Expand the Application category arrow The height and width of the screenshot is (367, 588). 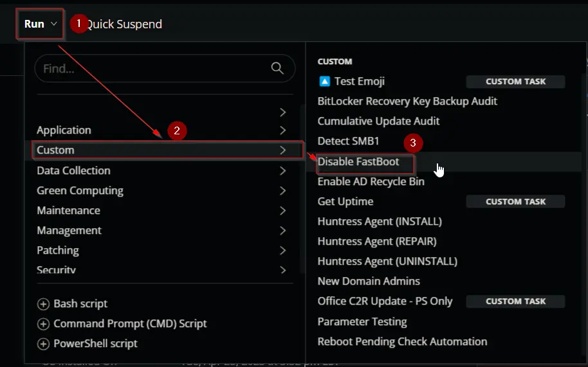(x=283, y=130)
